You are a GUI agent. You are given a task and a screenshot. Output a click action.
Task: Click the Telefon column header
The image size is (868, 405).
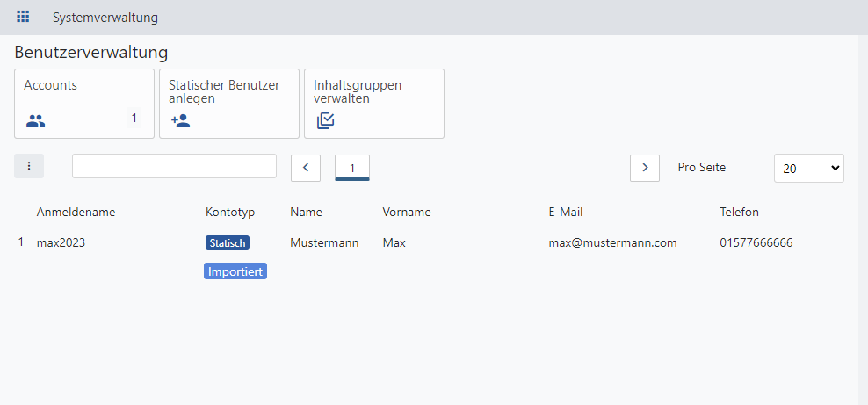pyautogui.click(x=740, y=212)
